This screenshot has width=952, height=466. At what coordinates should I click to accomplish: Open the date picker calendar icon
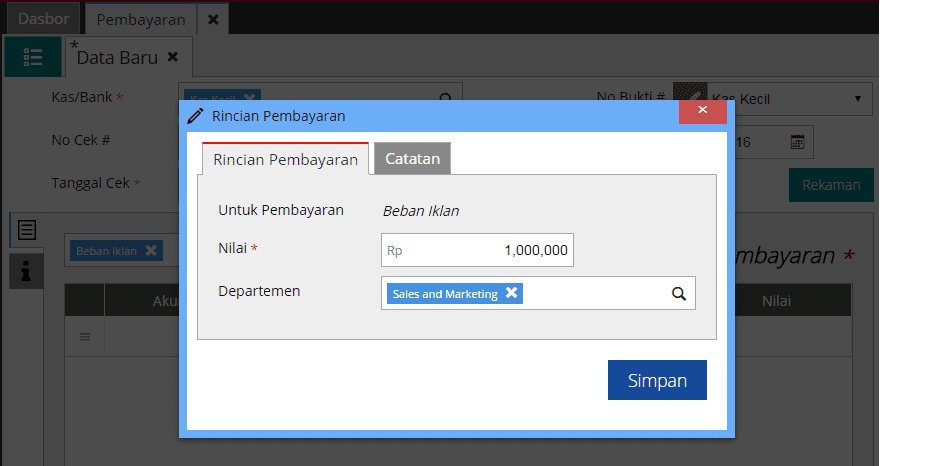tap(797, 142)
